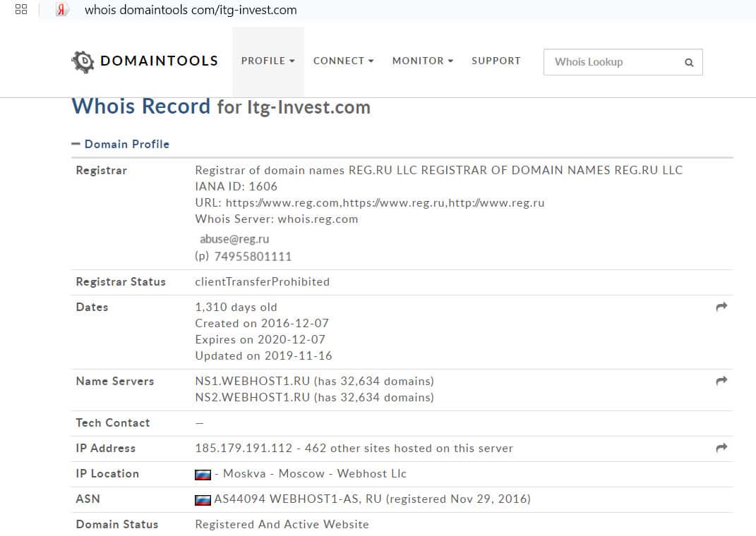Expand the CONNECT dropdown menu
The height and width of the screenshot is (536, 756).
coord(343,61)
